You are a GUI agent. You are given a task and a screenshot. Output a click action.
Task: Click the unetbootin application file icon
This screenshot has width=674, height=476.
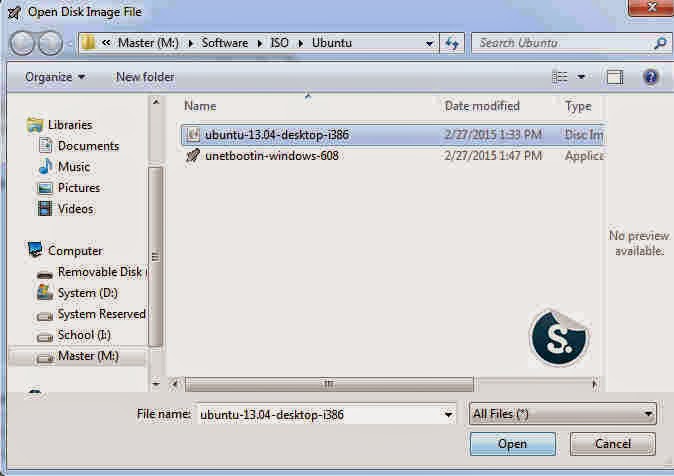pos(193,156)
